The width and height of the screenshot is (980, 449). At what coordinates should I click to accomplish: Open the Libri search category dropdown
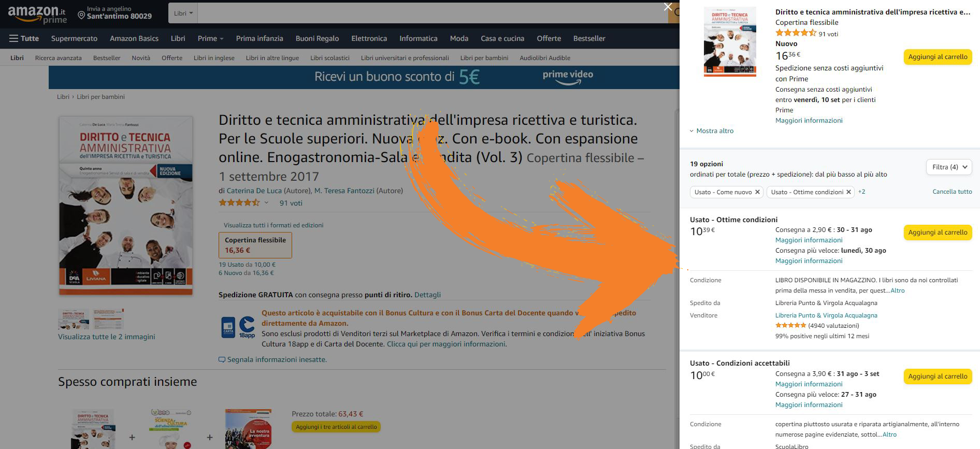[183, 13]
